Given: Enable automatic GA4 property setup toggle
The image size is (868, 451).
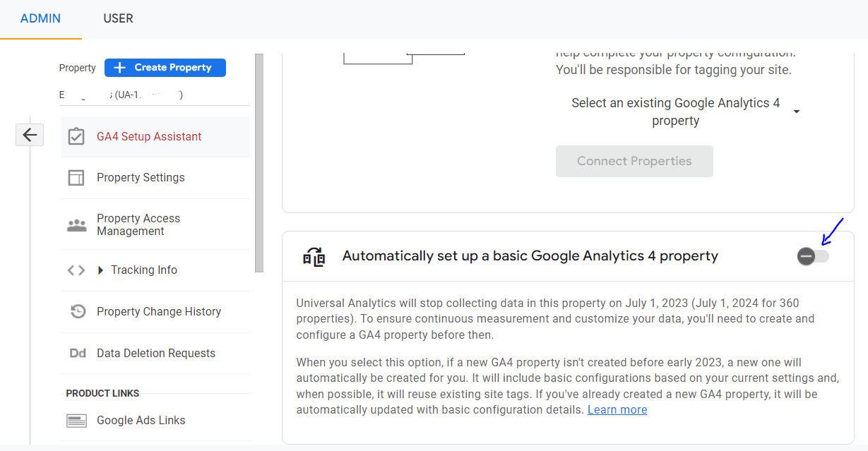Looking at the screenshot, I should tap(812, 256).
